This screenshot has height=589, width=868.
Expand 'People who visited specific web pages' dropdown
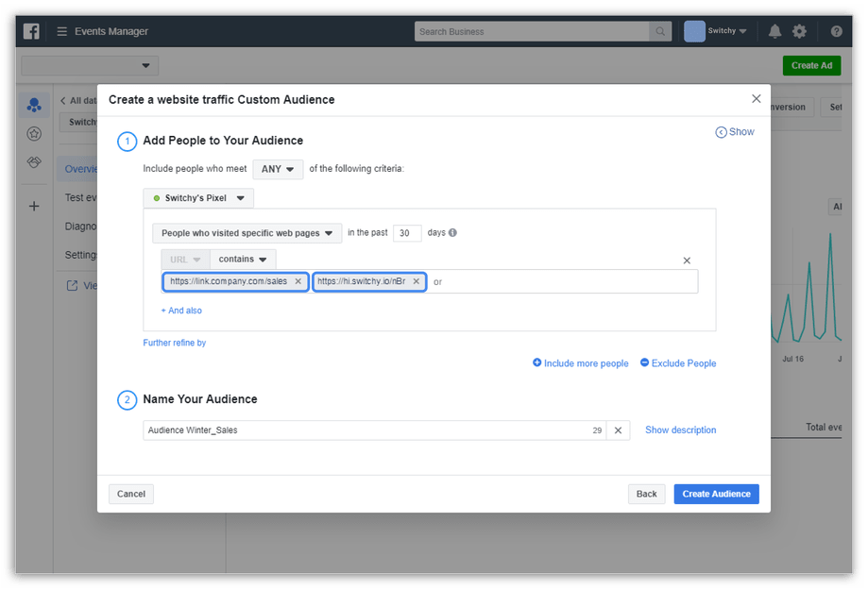247,233
